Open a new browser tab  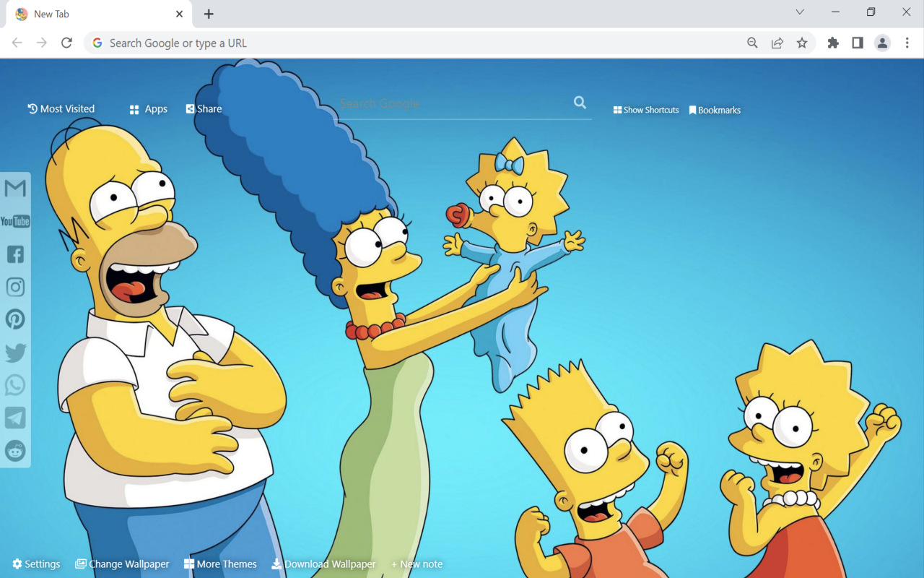pos(209,14)
